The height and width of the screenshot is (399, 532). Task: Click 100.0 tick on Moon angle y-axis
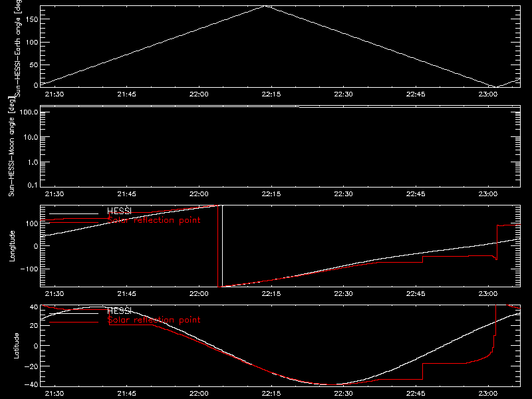(x=29, y=112)
